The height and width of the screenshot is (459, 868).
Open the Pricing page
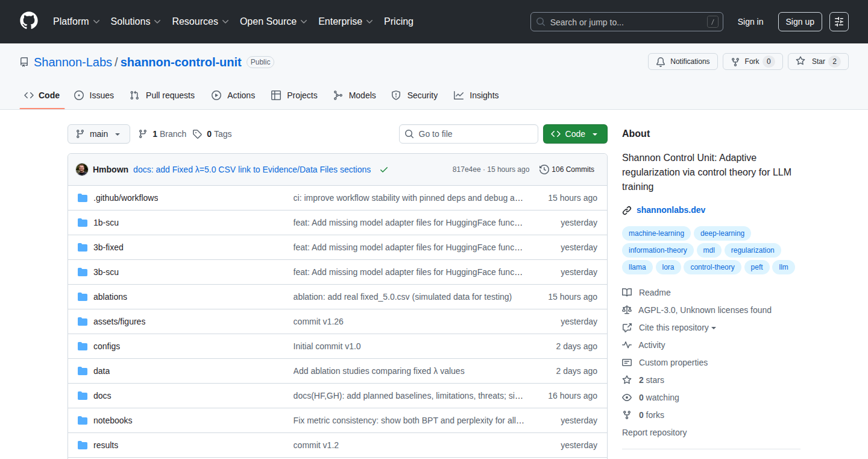tap(398, 22)
